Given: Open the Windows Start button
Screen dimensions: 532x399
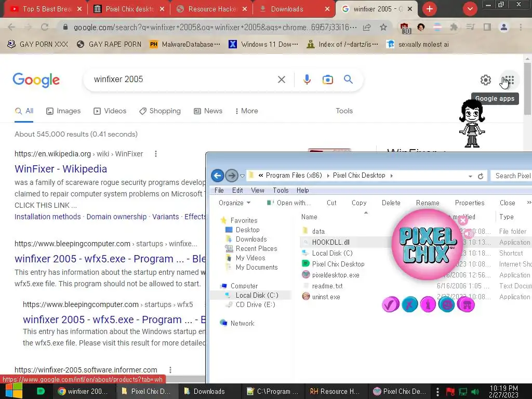Looking at the screenshot, I should point(13,391).
